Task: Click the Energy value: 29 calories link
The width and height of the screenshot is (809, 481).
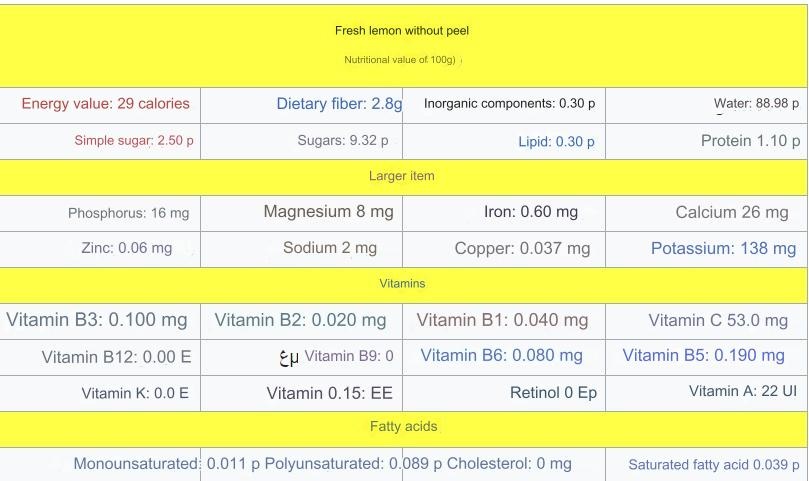Action: click(105, 104)
